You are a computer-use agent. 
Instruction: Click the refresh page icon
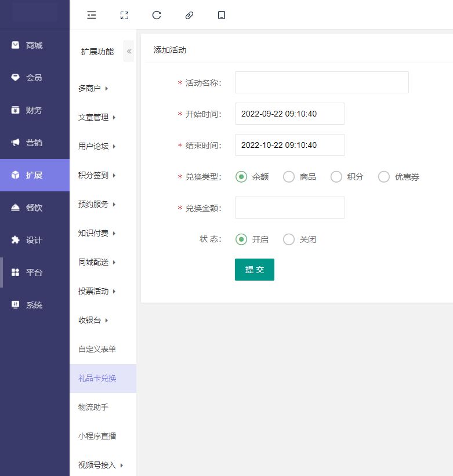(157, 16)
